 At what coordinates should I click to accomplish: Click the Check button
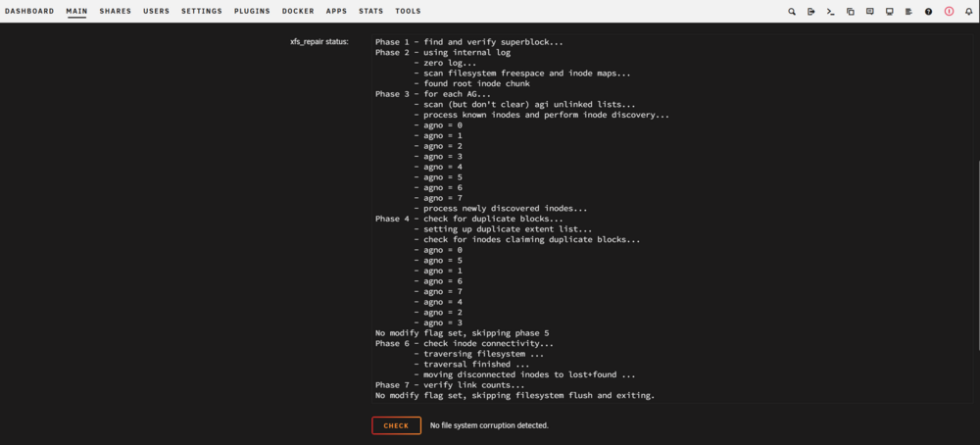click(x=396, y=425)
